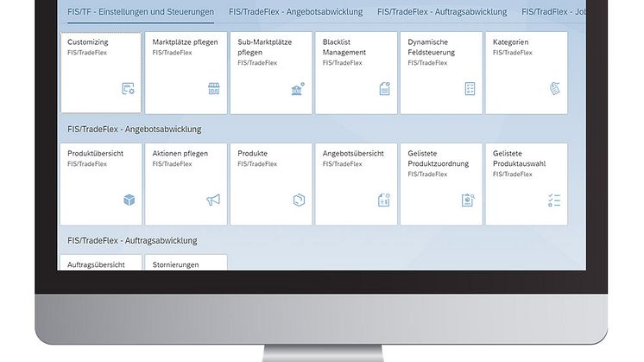Click FIS/TradeFlex subtitle under Customizing
This screenshot has width=644, height=362.
click(x=87, y=53)
